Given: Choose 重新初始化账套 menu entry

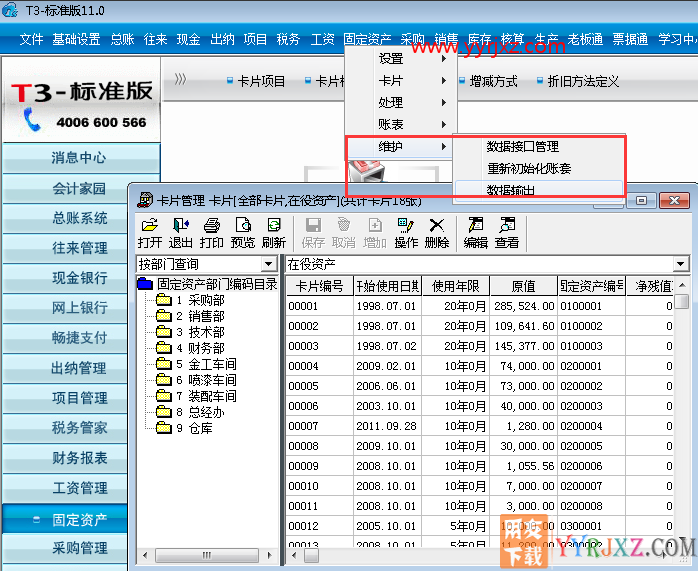Looking at the screenshot, I should point(539,168).
